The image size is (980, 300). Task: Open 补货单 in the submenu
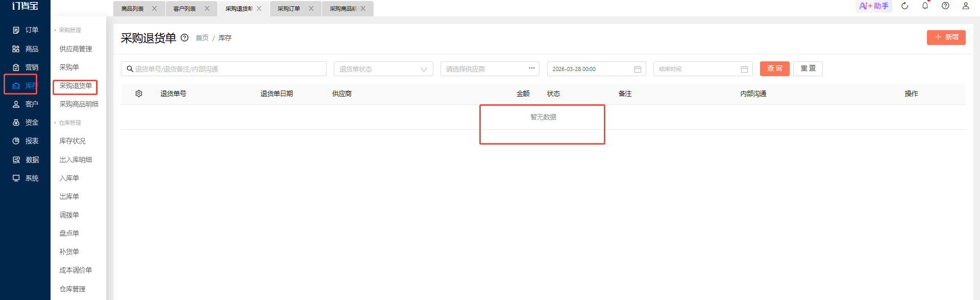[x=69, y=252]
